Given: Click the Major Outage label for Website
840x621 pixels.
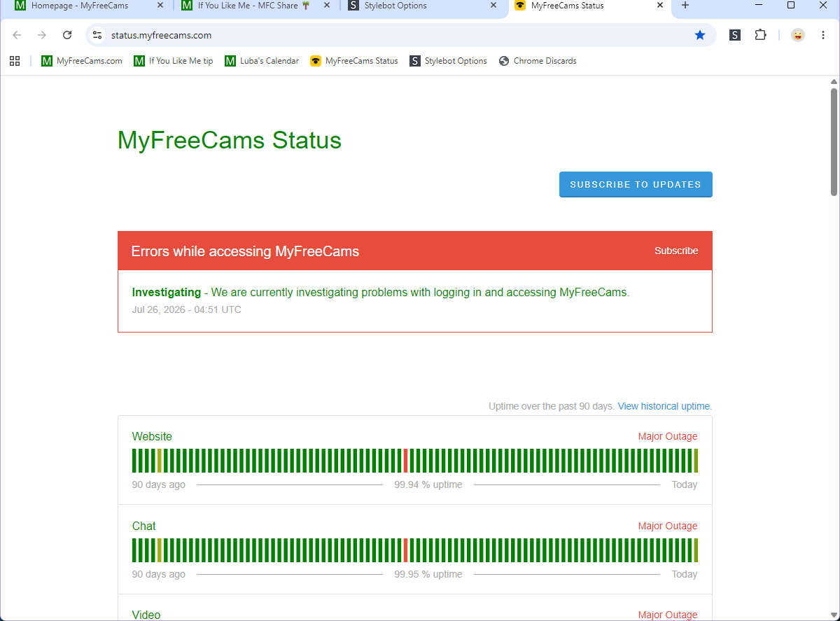Looking at the screenshot, I should [668, 436].
